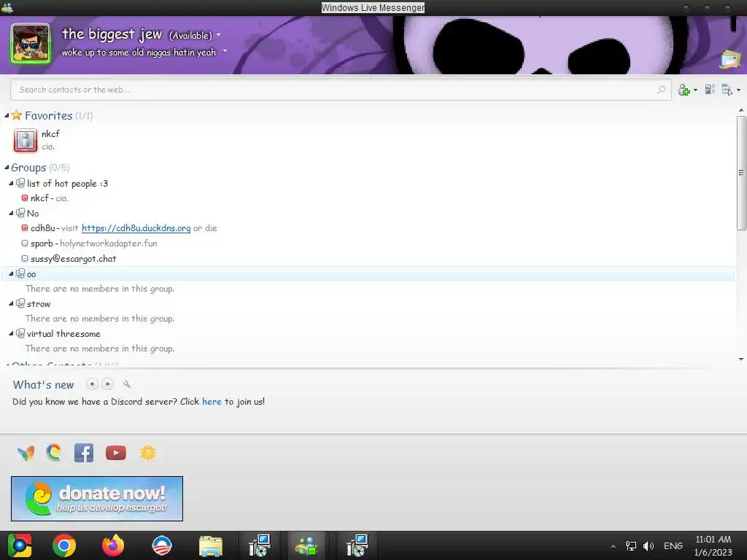Click the No group icon
747x560 pixels.
click(x=20, y=213)
